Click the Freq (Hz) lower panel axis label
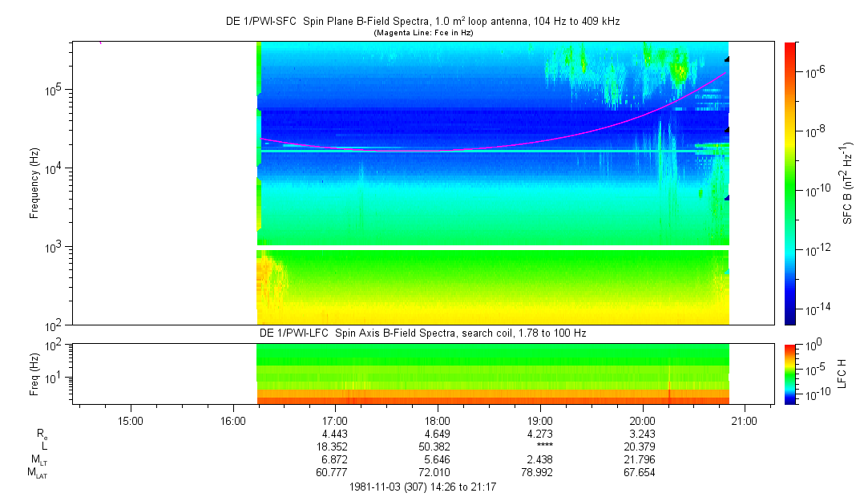Image resolution: width=868 pixels, height=497 pixels. coord(34,374)
